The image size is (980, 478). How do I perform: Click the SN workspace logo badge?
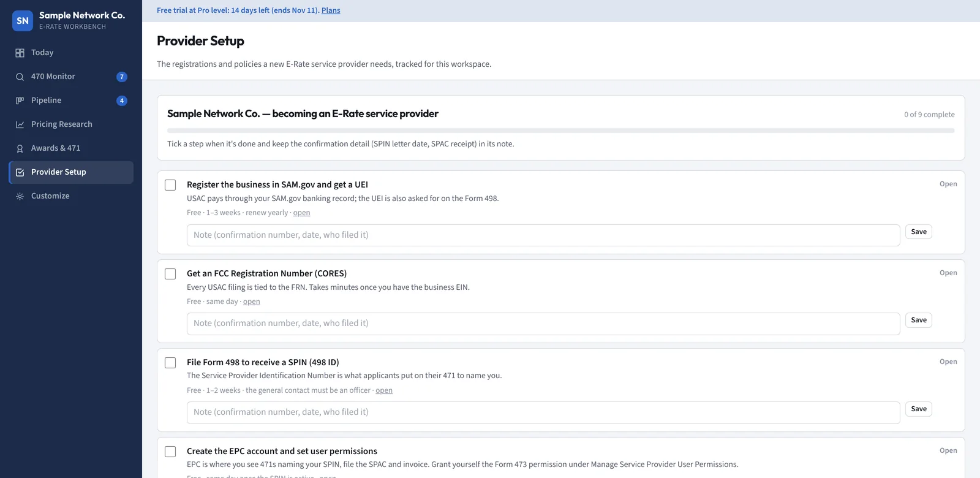[23, 20]
